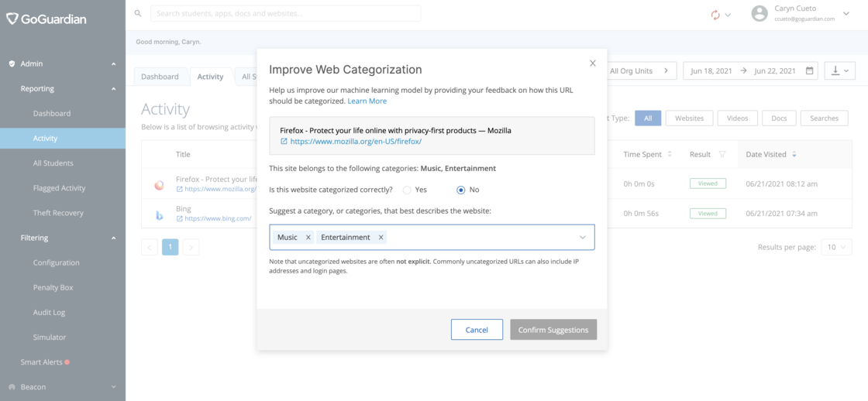868x401 pixels.
Task: Click the external link icon beside mozilla URL in dialog
Action: tap(284, 142)
